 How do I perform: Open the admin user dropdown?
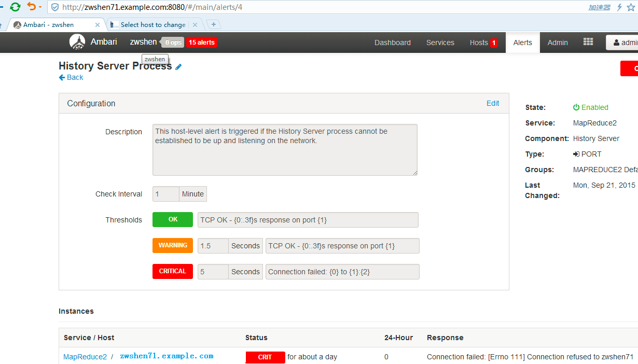(625, 43)
